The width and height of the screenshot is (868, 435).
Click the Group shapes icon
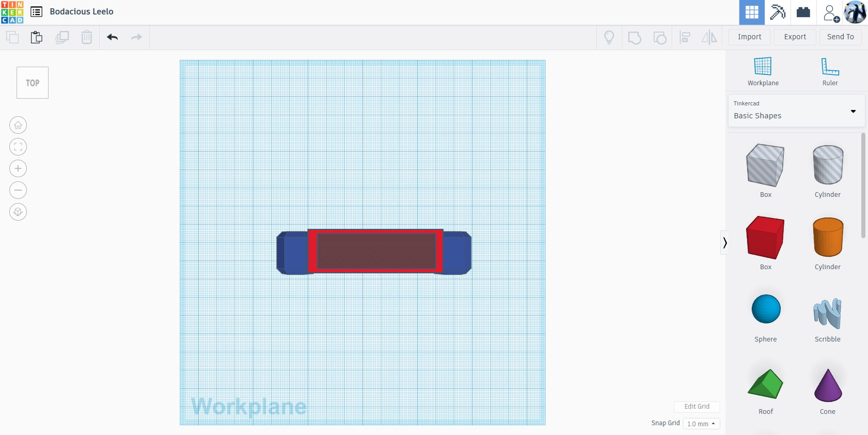[x=634, y=37]
